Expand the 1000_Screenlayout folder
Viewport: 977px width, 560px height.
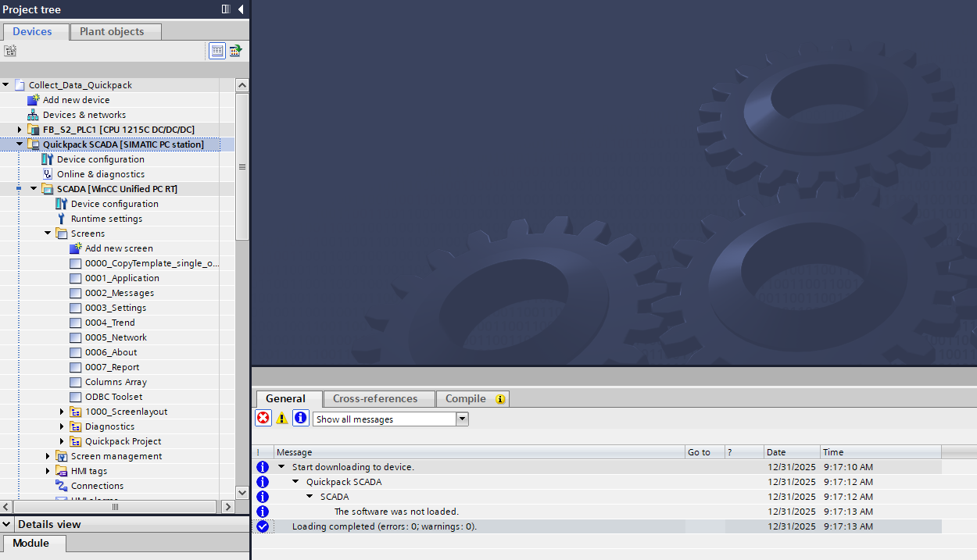[x=63, y=412]
